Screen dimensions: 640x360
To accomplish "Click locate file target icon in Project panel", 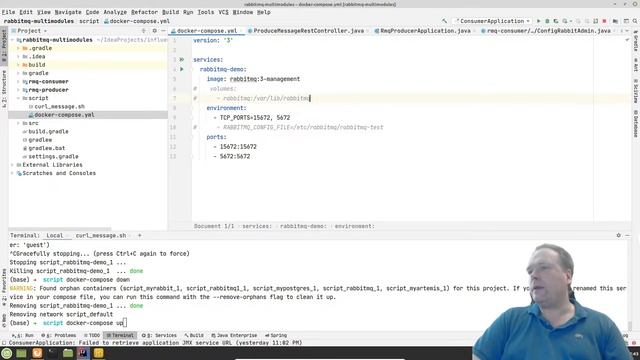I will (x=144, y=31).
